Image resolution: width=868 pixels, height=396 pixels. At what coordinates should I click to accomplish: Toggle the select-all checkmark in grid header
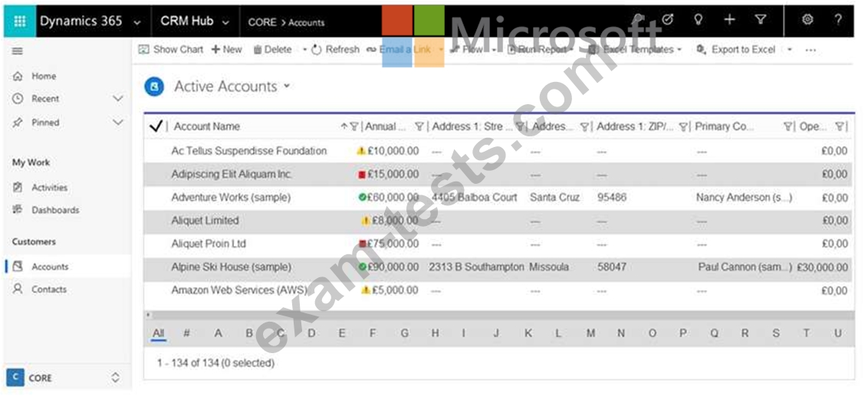(x=156, y=126)
